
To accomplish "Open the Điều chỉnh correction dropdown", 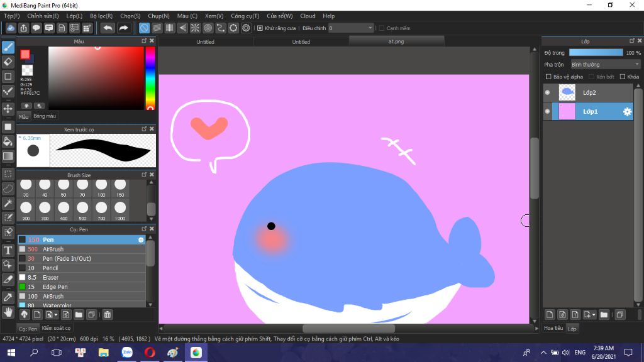I will pyautogui.click(x=351, y=28).
